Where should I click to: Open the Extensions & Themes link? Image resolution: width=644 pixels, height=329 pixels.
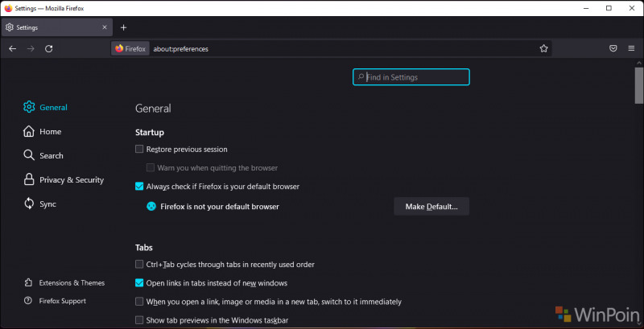point(72,282)
